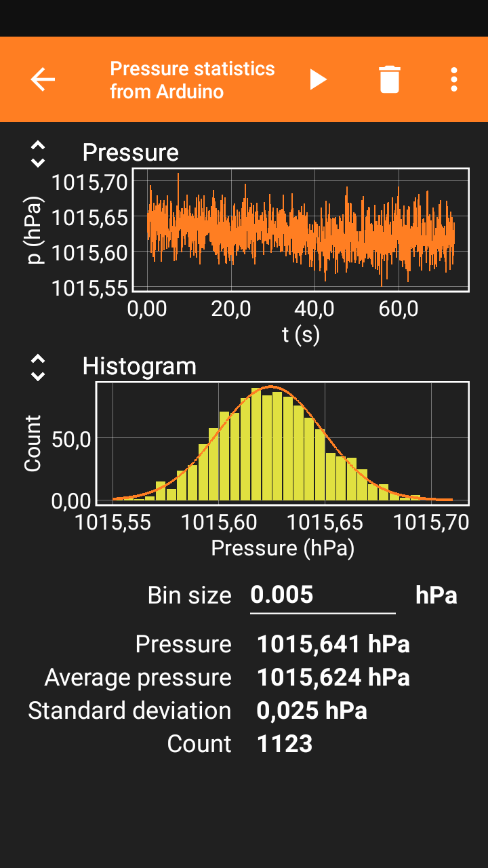Tap the 'Pressure statistics from Arduino' title

(x=192, y=79)
